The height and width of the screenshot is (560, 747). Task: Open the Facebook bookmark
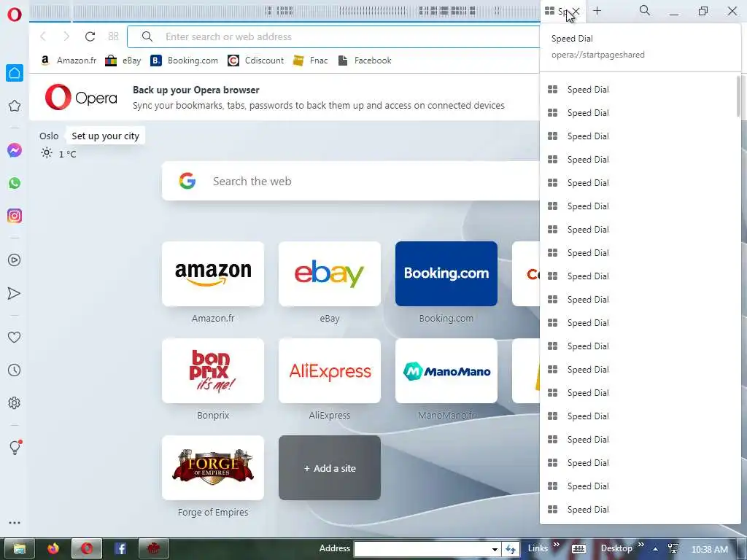(x=365, y=61)
